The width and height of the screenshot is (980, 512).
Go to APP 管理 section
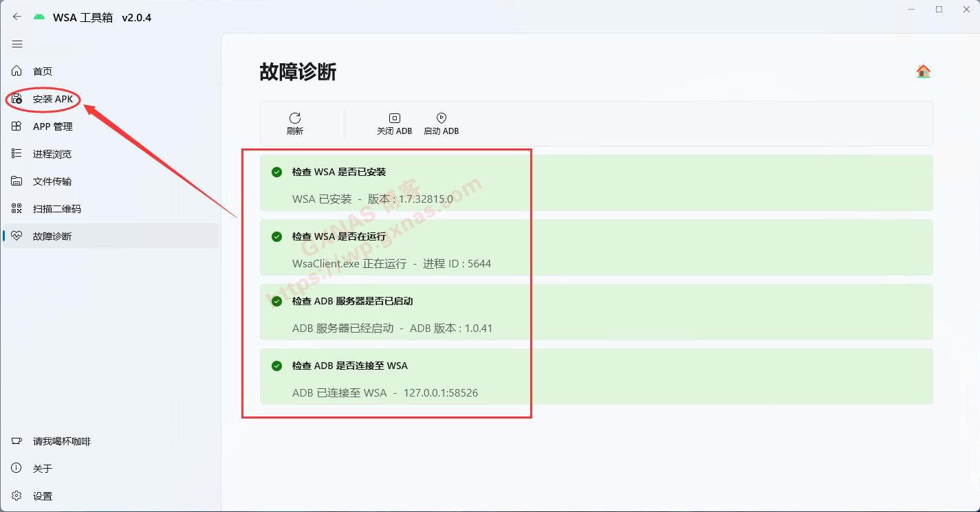click(x=52, y=126)
